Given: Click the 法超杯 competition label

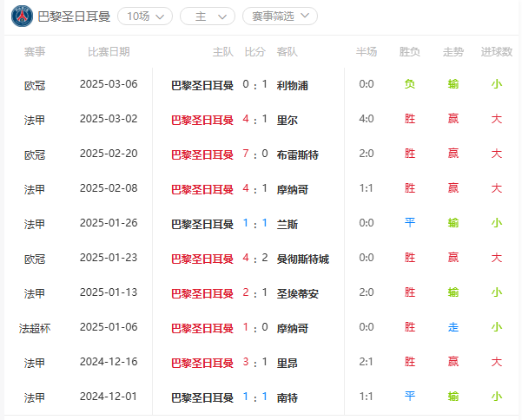Looking at the screenshot, I should 35,329.
